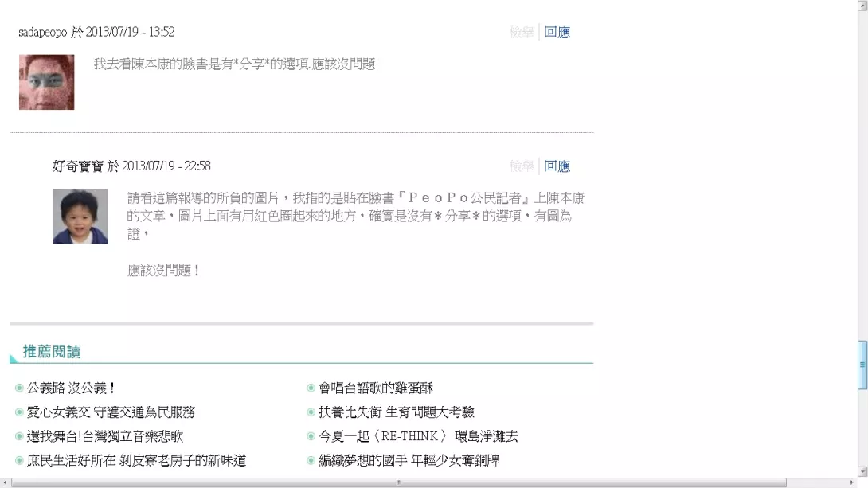Open 會唱台語歌的雞蛋酥 recommended article
Viewport: 868px width, 488px height.
376,388
